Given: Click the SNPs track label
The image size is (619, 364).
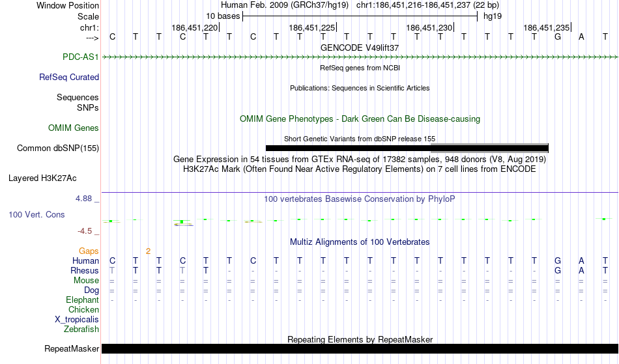Looking at the screenshot, I should pyautogui.click(x=88, y=107).
